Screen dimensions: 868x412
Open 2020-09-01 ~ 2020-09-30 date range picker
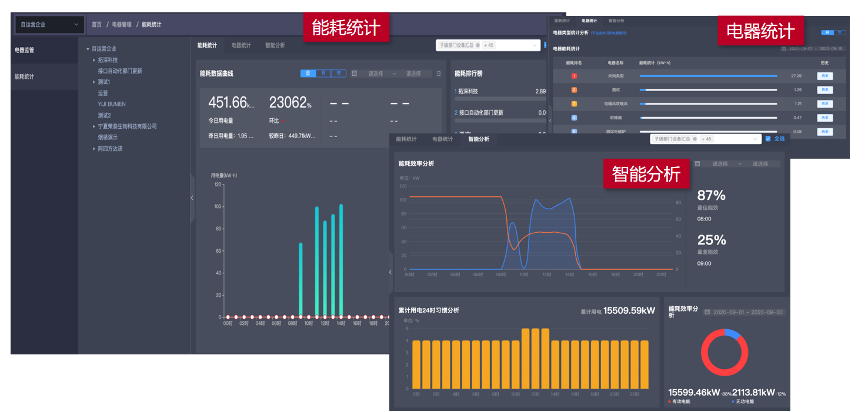point(745,312)
